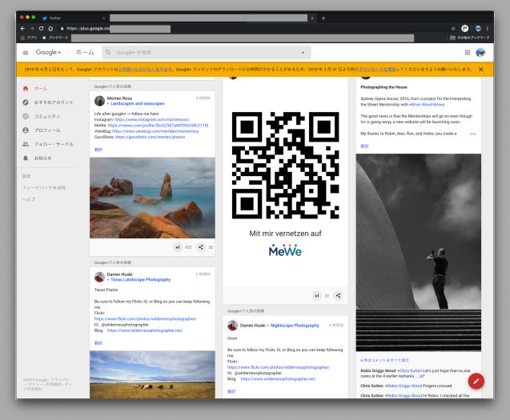Click the chat bubble extension icon in toolbar
Image resolution: width=510 pixels, height=420 pixels.
click(465, 29)
